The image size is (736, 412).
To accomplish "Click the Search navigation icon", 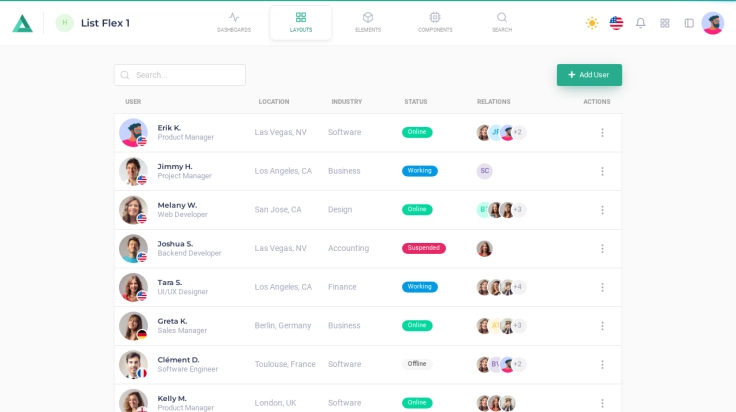I will (x=502, y=22).
